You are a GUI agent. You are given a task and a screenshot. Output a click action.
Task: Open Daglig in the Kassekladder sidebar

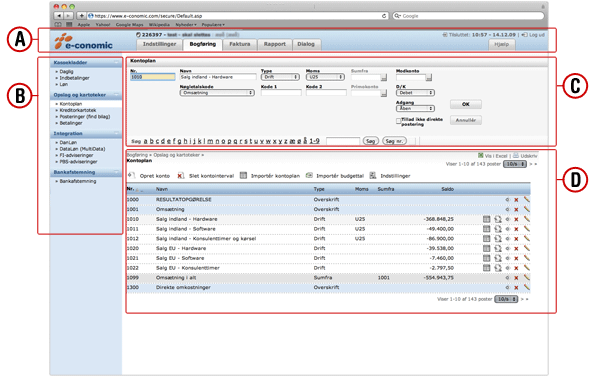66,72
